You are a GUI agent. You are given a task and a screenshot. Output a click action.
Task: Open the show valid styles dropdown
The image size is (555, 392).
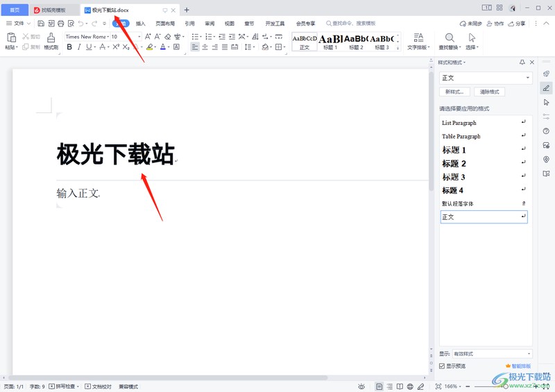[x=529, y=353]
